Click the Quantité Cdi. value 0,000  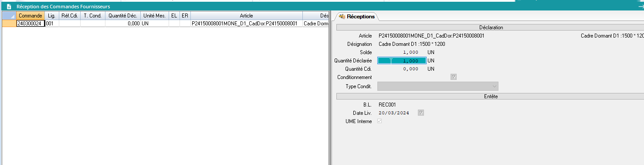coord(411,69)
